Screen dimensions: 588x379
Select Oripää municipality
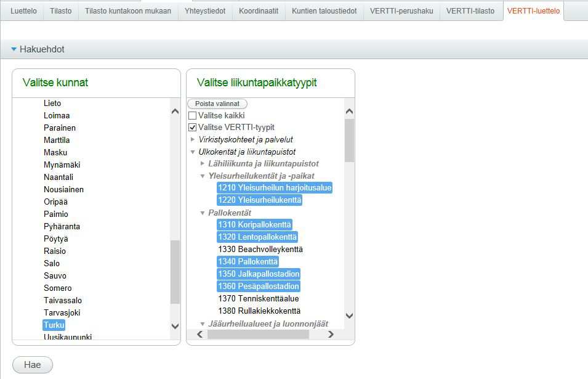[x=55, y=202]
